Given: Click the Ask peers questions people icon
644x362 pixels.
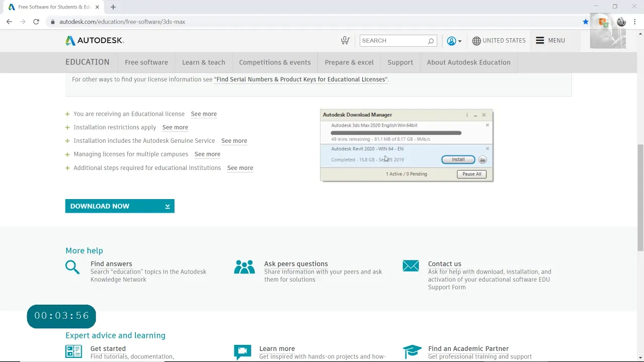Looking at the screenshot, I should (245, 267).
